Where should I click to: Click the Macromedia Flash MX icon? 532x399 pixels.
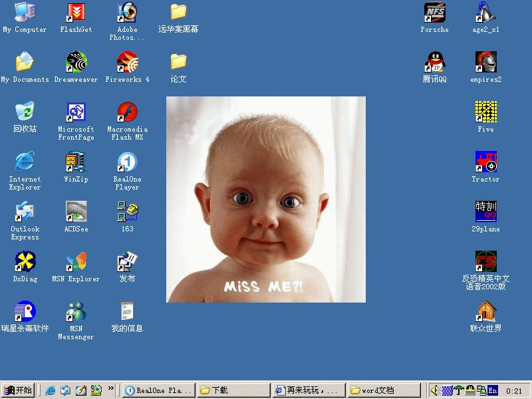tap(127, 112)
